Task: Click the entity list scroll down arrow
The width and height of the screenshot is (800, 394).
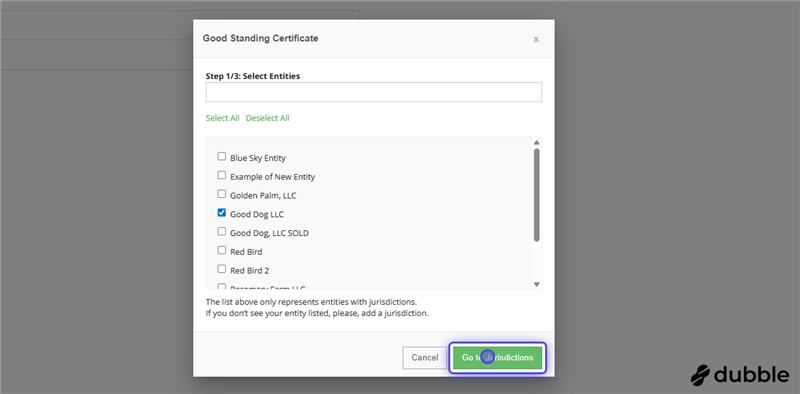Action: (536, 284)
